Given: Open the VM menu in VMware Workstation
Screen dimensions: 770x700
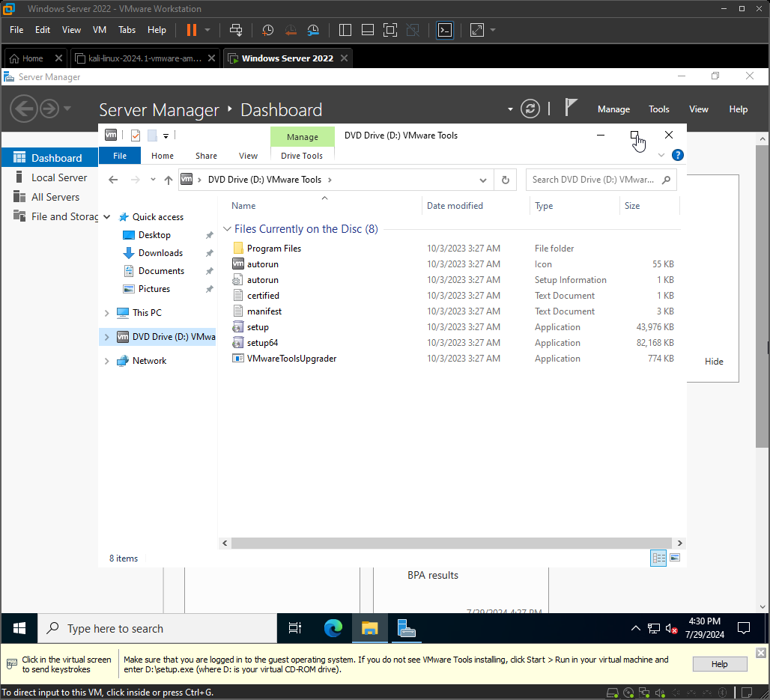Looking at the screenshot, I should click(x=100, y=30).
